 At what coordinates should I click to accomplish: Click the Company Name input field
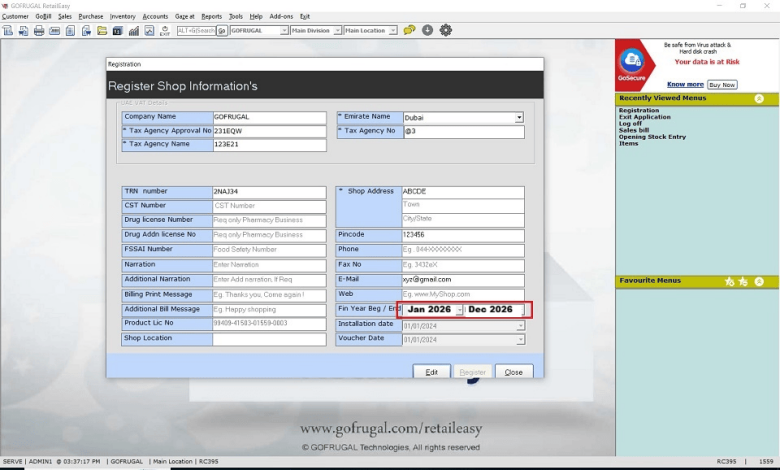pyautogui.click(x=269, y=117)
